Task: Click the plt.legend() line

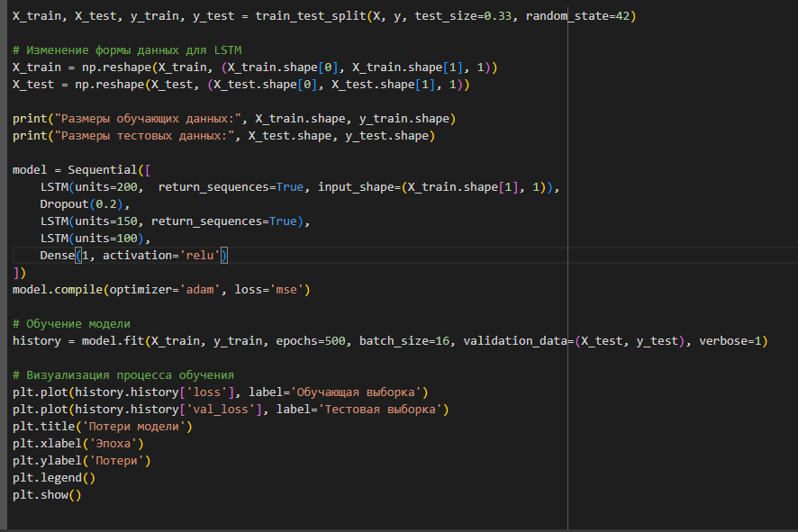Action: tap(54, 478)
